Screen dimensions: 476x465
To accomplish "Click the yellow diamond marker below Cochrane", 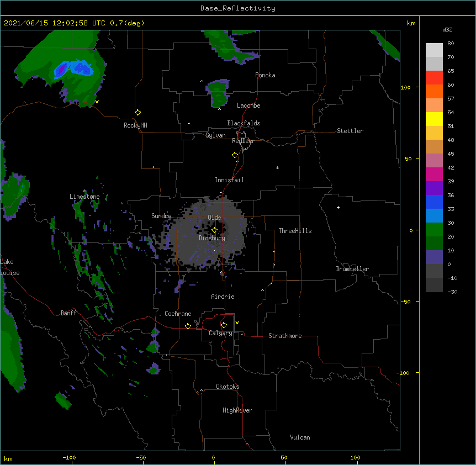I will [x=188, y=326].
